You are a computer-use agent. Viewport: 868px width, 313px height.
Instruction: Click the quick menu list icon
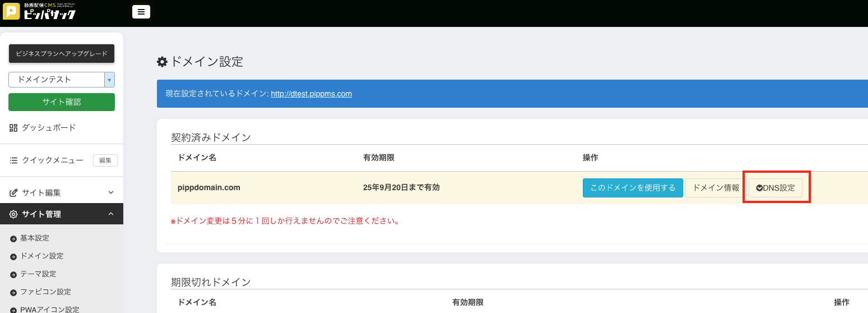click(13, 160)
